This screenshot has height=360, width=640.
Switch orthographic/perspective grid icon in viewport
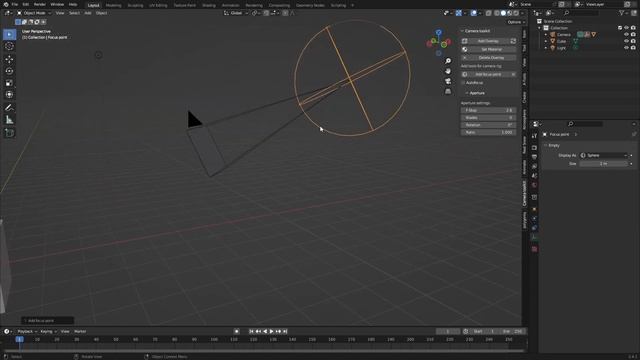click(x=448, y=91)
